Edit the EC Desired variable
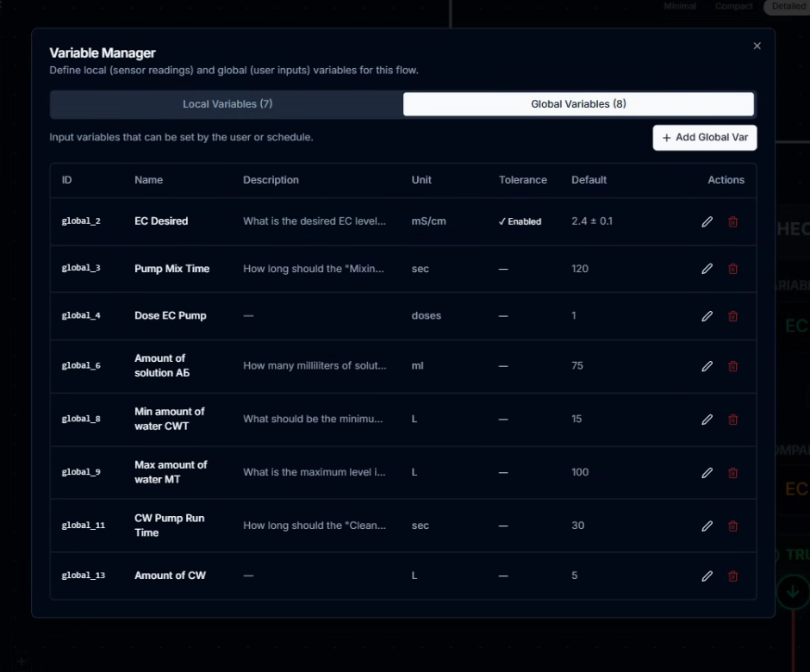Image resolution: width=810 pixels, height=672 pixels. click(707, 221)
